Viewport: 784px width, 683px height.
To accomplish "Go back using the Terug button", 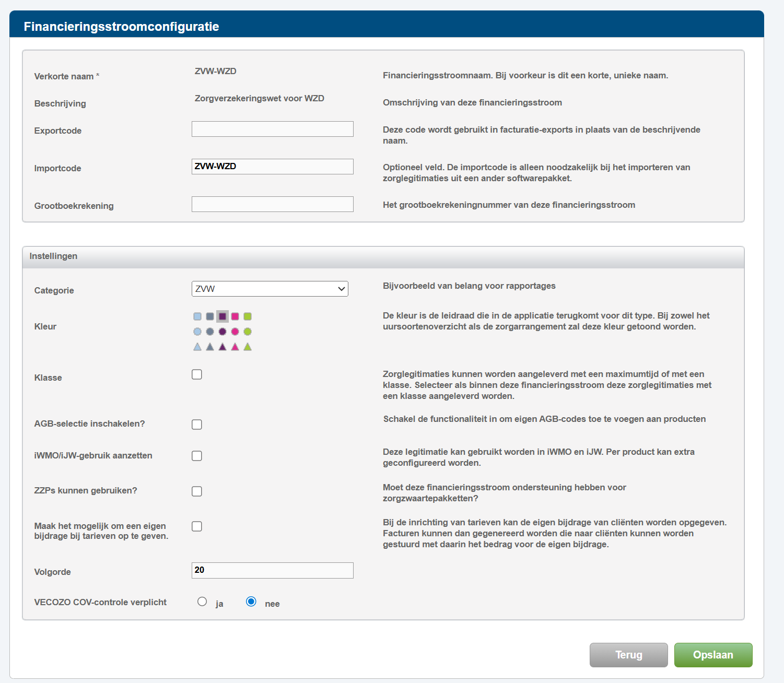I will [629, 655].
